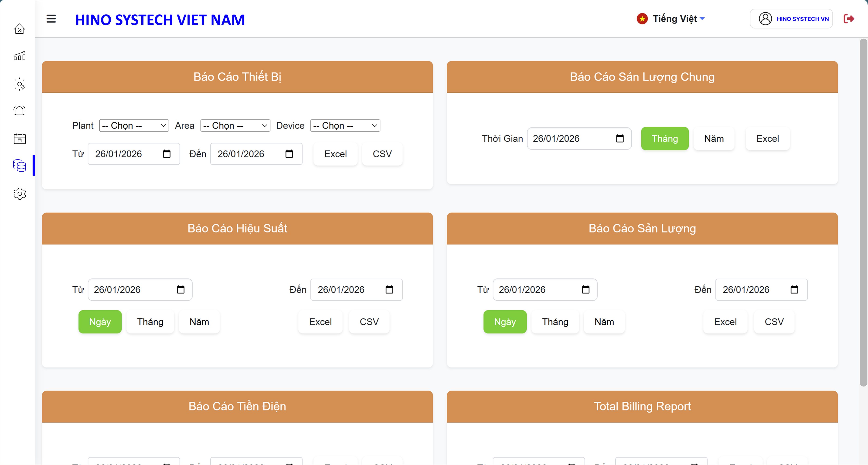This screenshot has width=868, height=465.
Task: Toggle the hamburger menu
Action: pyautogui.click(x=51, y=19)
